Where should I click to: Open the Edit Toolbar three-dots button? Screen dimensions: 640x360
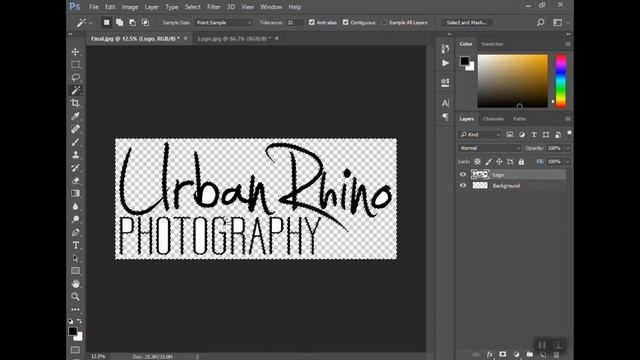[76, 309]
